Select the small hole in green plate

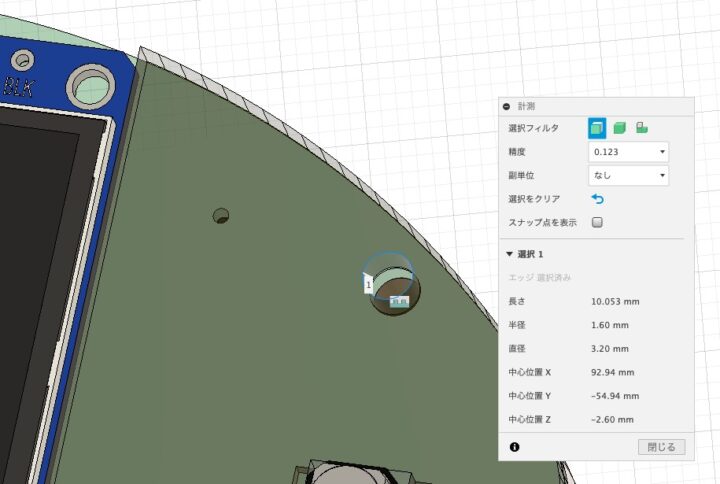221,215
